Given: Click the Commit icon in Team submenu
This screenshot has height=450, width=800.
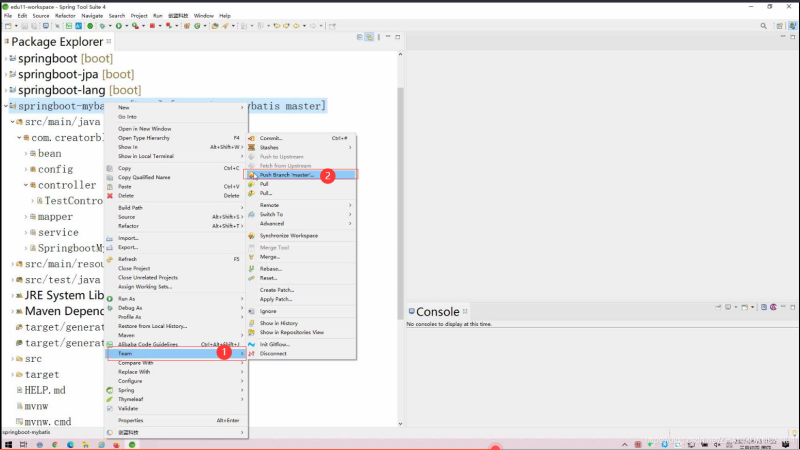Looking at the screenshot, I should click(253, 138).
